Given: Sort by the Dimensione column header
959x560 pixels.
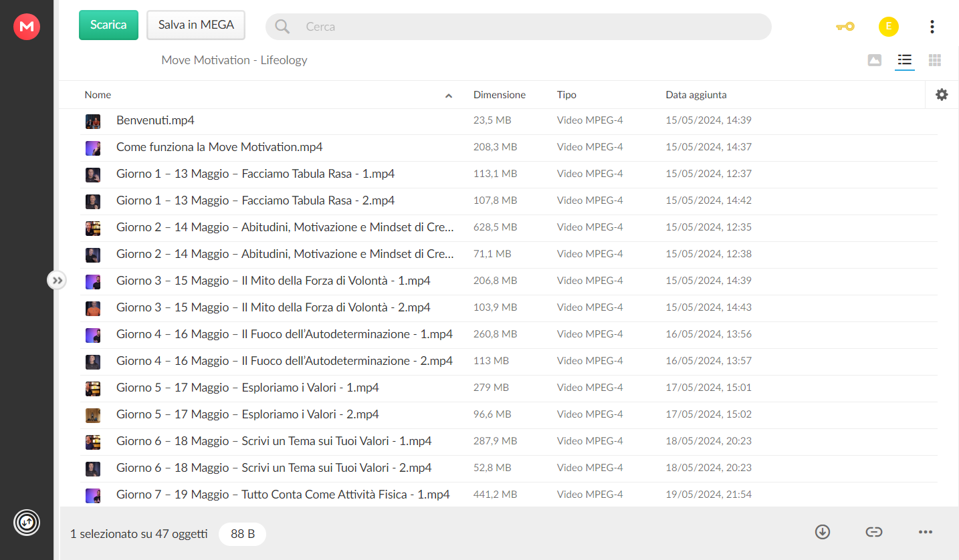Looking at the screenshot, I should coord(500,95).
